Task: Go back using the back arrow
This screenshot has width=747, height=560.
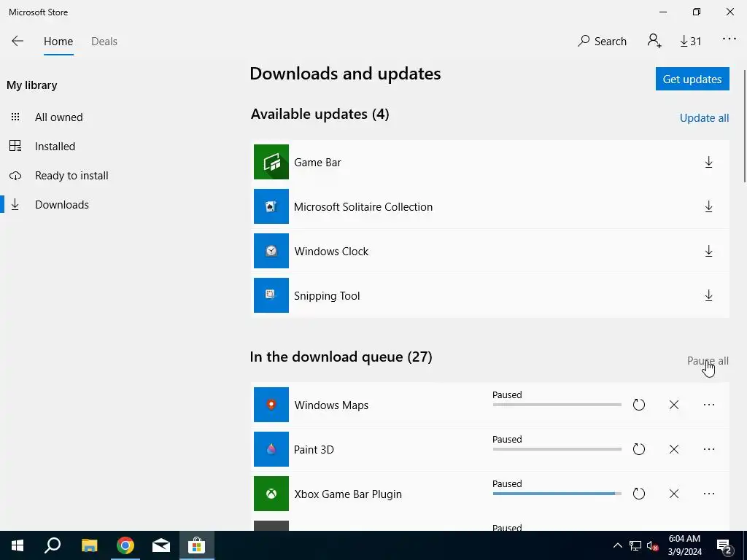Action: (18, 41)
